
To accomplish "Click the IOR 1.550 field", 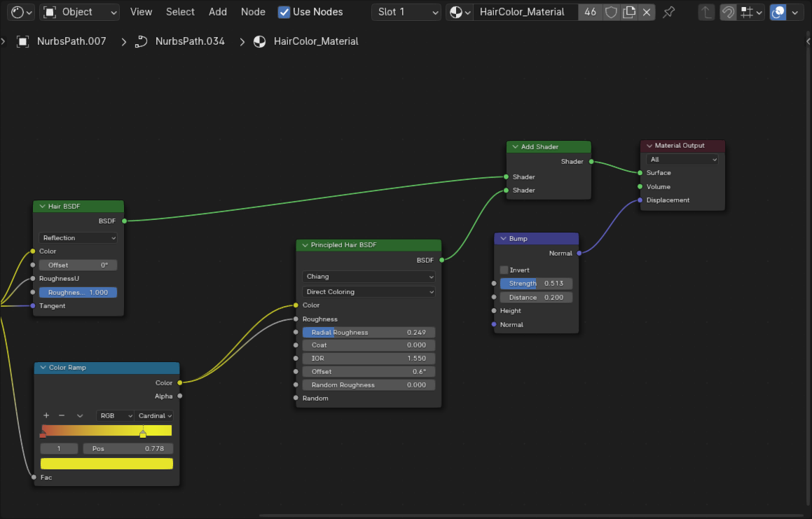I will coord(369,359).
